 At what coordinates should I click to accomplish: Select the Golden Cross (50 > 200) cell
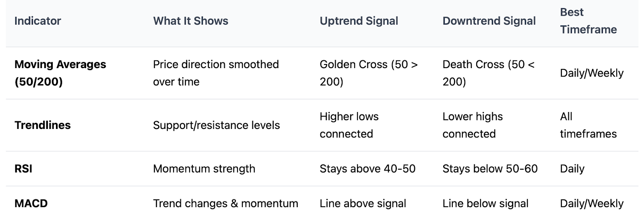pos(368,73)
